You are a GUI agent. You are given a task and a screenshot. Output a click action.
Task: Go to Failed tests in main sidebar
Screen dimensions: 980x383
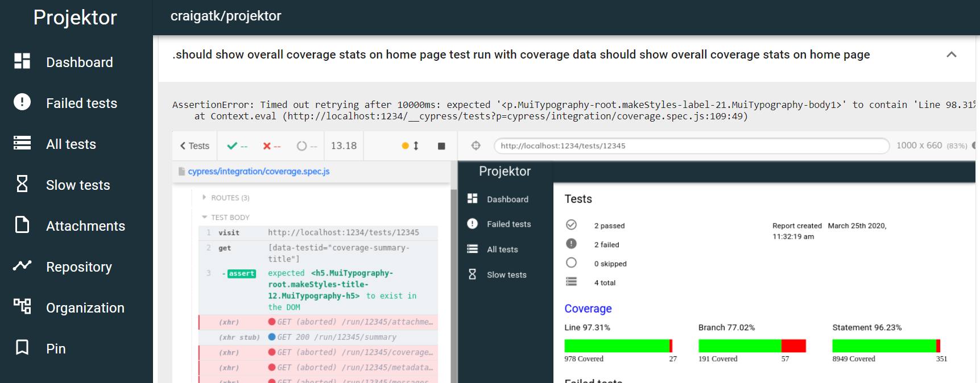pos(81,103)
